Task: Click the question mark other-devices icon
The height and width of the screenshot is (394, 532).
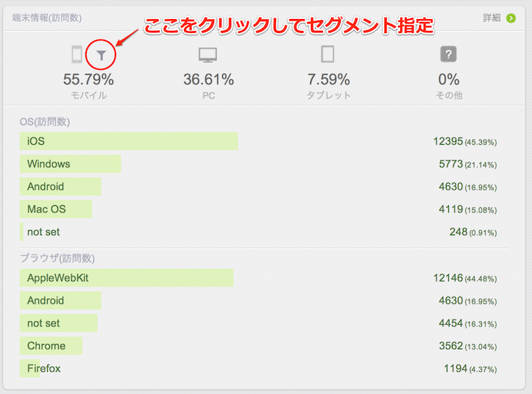Action: pyautogui.click(x=448, y=54)
